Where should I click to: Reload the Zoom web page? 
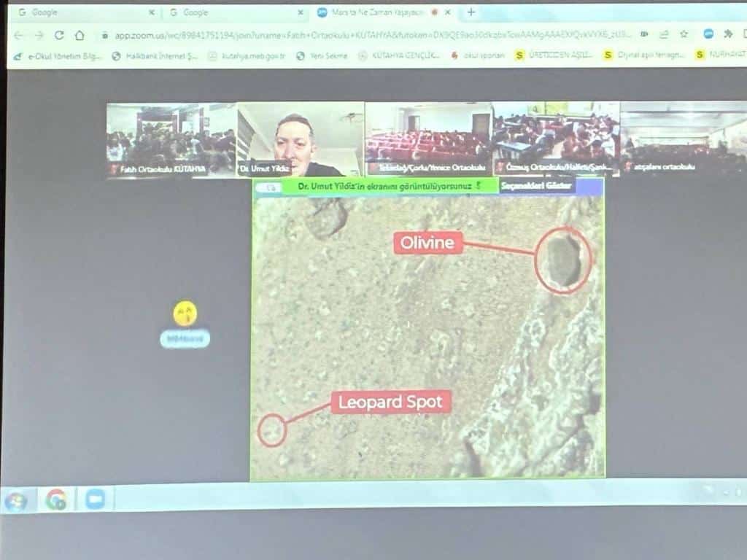[59, 35]
